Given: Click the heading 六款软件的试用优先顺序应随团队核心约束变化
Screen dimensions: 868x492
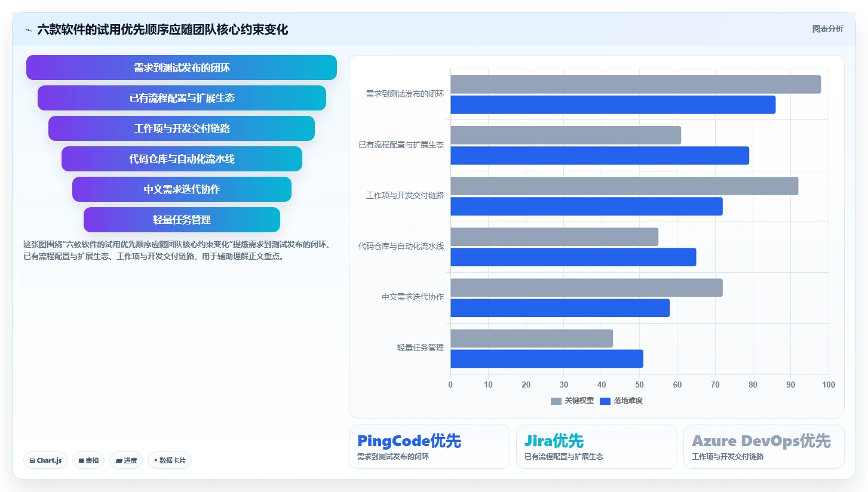Looking at the screenshot, I should 162,29.
